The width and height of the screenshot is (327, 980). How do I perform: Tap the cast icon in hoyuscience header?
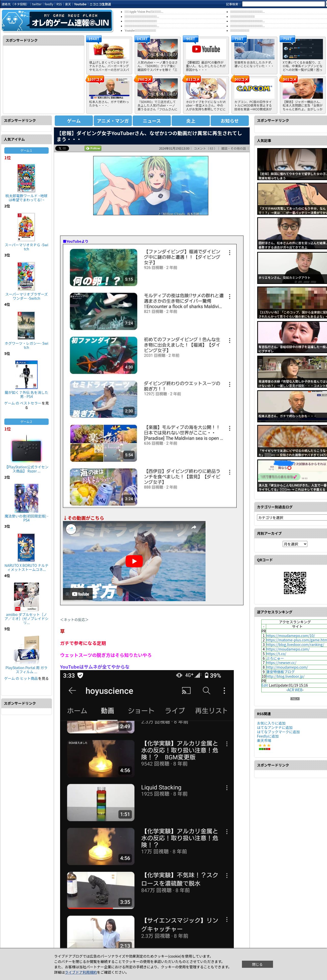point(186,690)
